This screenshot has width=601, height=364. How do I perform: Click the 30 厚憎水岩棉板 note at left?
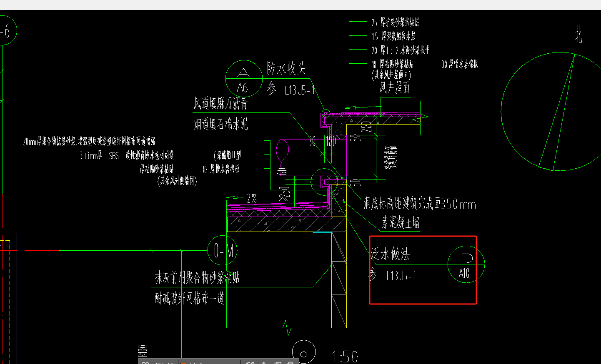click(x=220, y=169)
